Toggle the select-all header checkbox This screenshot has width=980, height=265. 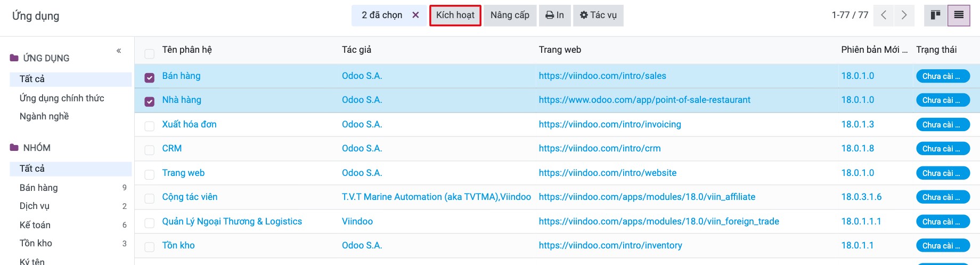point(150,53)
